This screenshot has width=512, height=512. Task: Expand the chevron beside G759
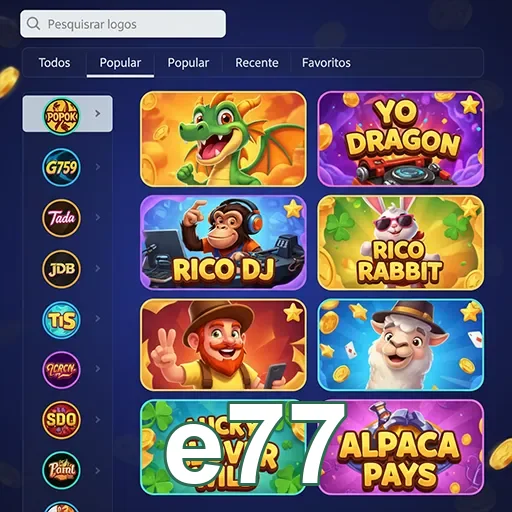tap(98, 167)
